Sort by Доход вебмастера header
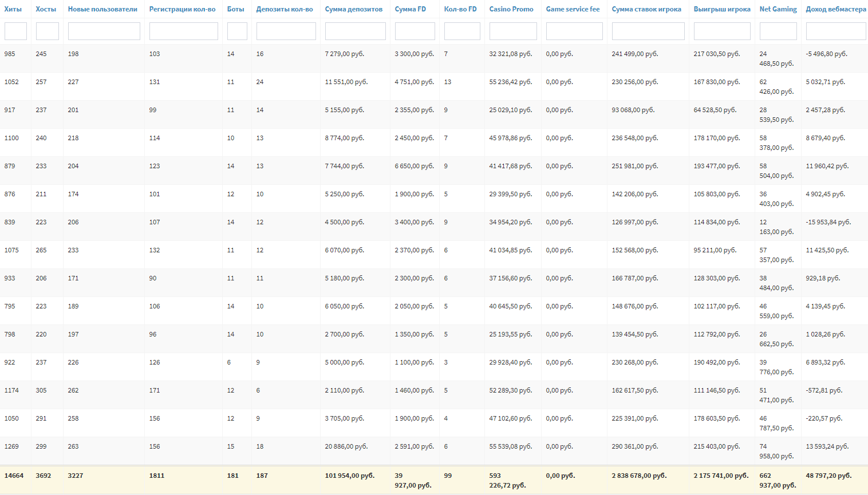868x495 pixels. pos(835,9)
